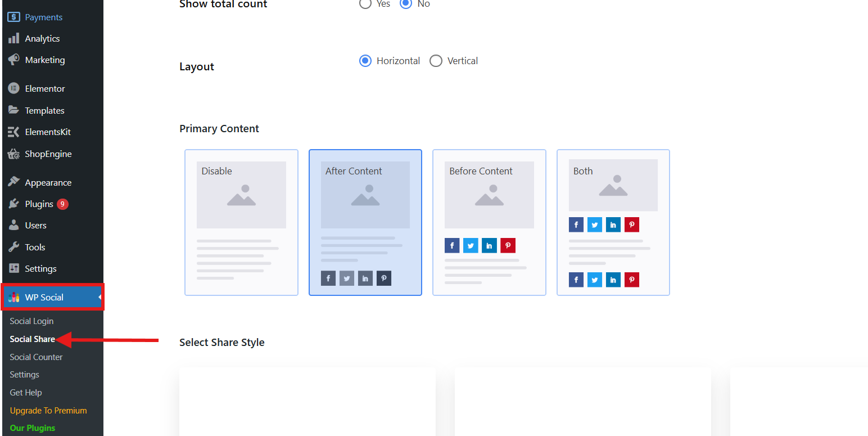Click the Appearance paintbrush icon
The height and width of the screenshot is (436, 868).
tap(13, 182)
